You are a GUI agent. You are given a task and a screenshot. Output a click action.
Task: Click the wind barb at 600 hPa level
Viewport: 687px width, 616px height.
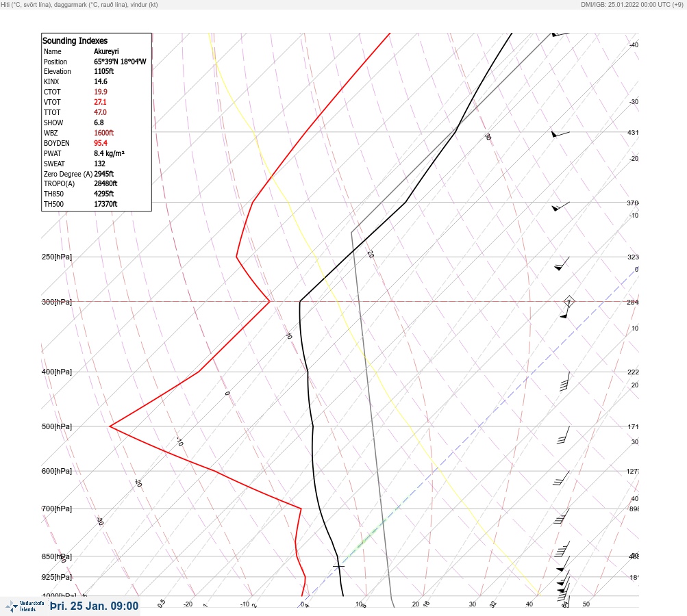561,478
